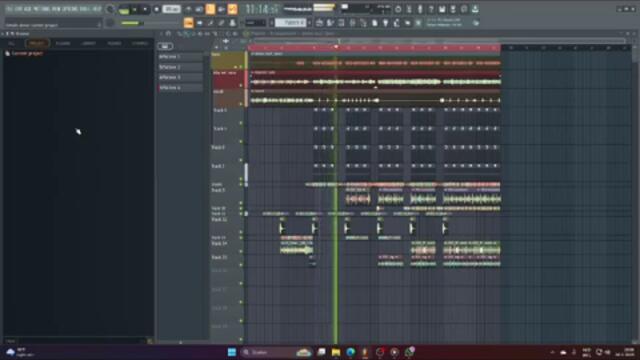Open the Playlist view orange icon
The image size is (640, 360).
pyautogui.click(x=189, y=23)
